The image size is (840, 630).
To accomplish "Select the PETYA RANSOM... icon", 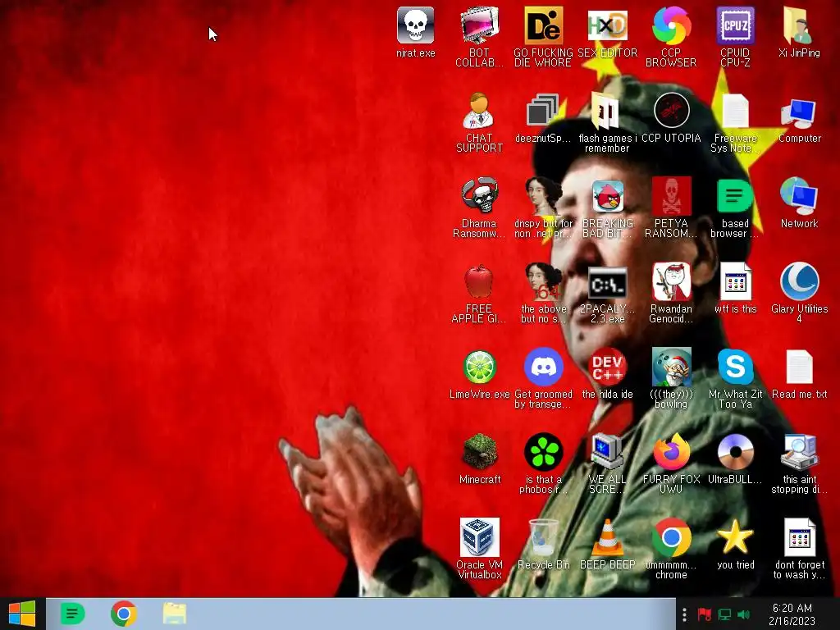I will point(671,195).
